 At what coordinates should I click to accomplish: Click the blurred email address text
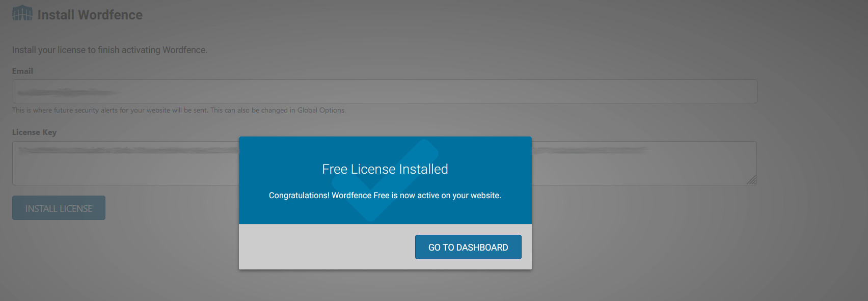tap(66, 92)
